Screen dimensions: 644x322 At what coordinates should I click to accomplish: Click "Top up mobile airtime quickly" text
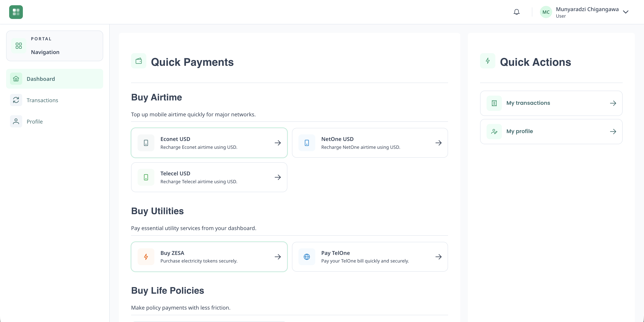click(x=193, y=114)
